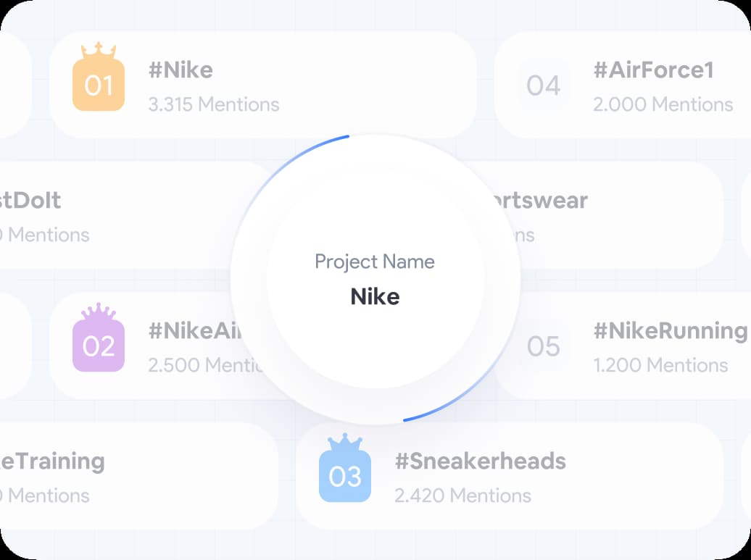This screenshot has height=560, width=751.
Task: Click the grey 04 rank badge
Action: pyautogui.click(x=544, y=85)
